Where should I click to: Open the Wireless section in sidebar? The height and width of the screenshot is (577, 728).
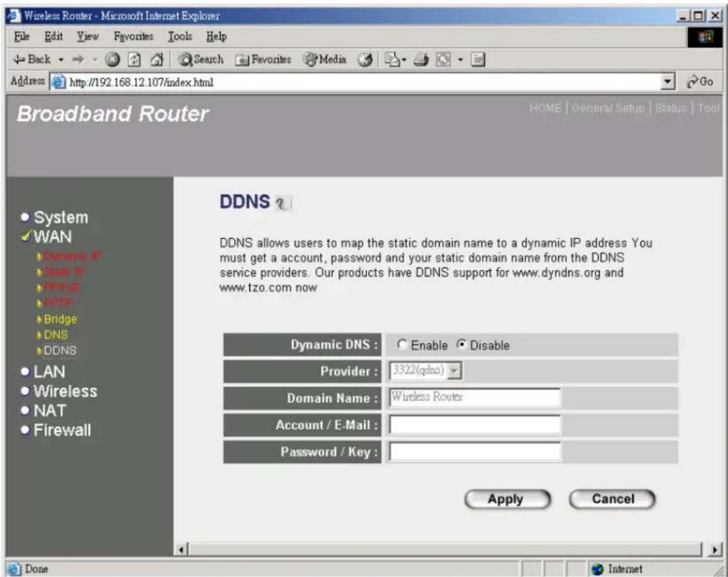65,392
